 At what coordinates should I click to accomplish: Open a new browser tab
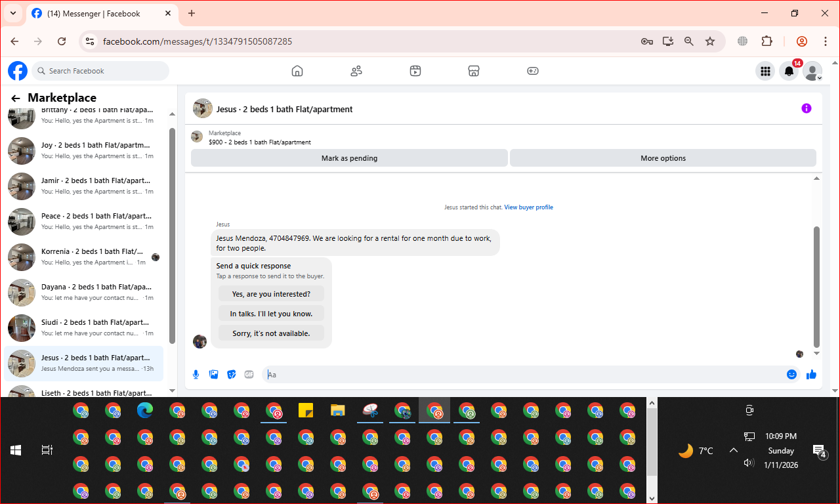tap(192, 13)
